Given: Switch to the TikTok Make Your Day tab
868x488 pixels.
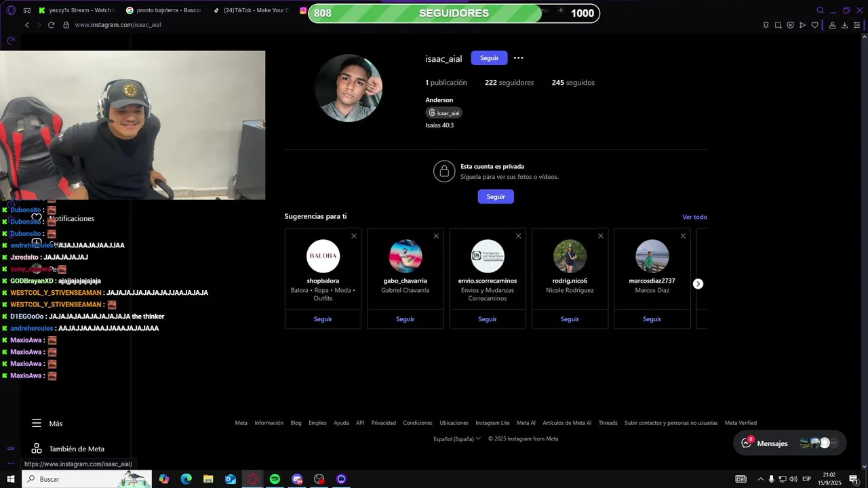Looking at the screenshot, I should coord(250,10).
